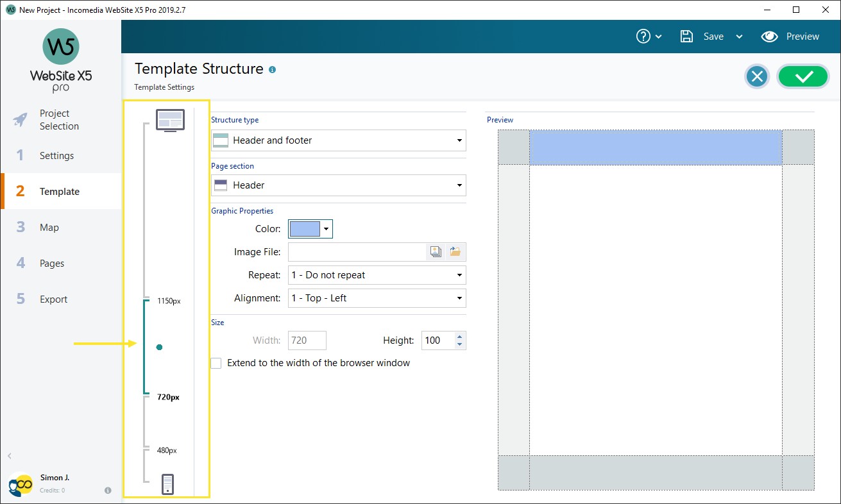Click the Image File input field

coord(357,252)
